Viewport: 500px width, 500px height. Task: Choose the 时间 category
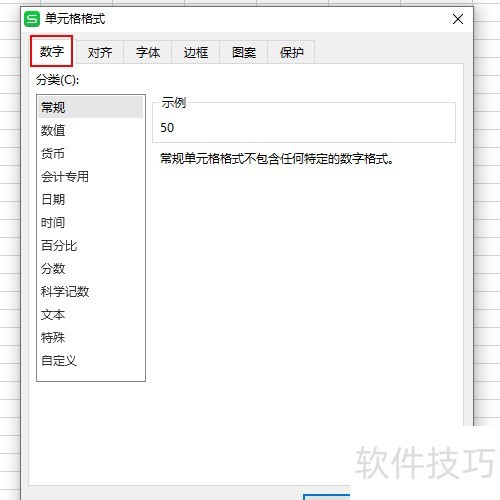[x=91, y=222]
